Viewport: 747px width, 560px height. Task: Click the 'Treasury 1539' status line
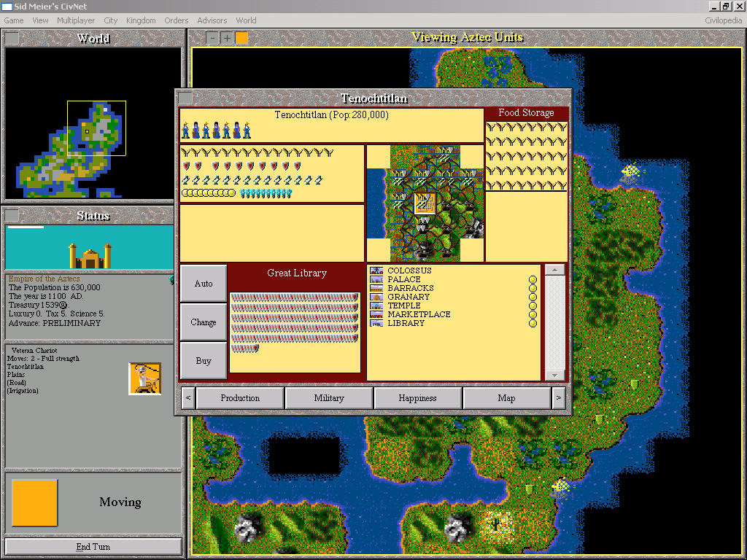(x=39, y=305)
